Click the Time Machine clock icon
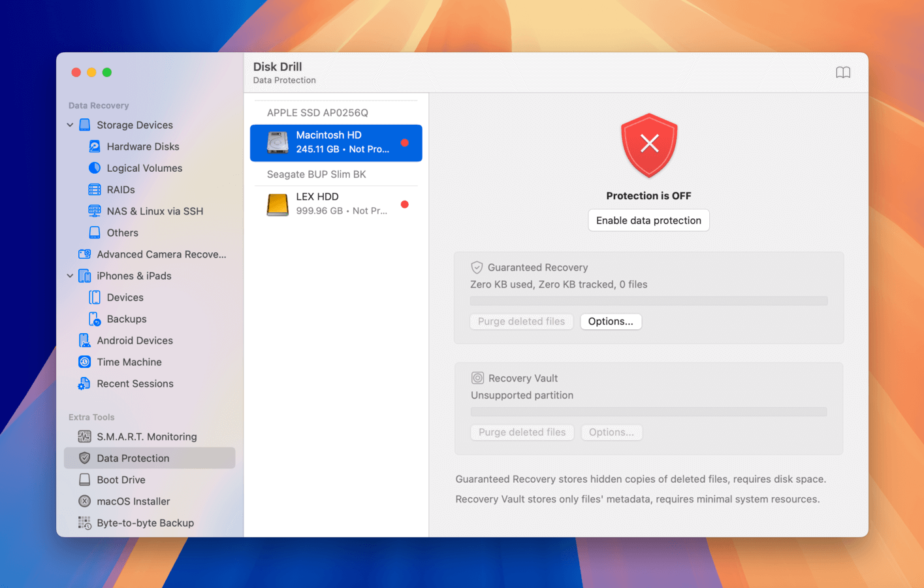Viewport: 924px width, 588px height. 85,362
